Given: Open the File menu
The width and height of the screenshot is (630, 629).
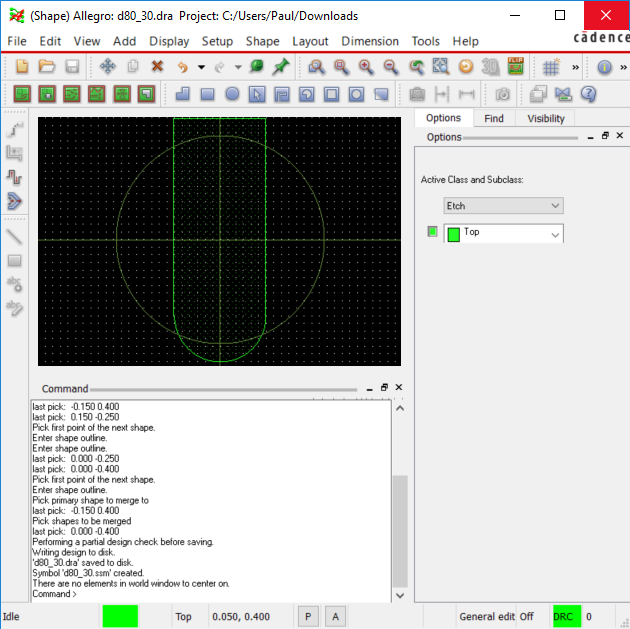Looking at the screenshot, I should click(x=17, y=41).
